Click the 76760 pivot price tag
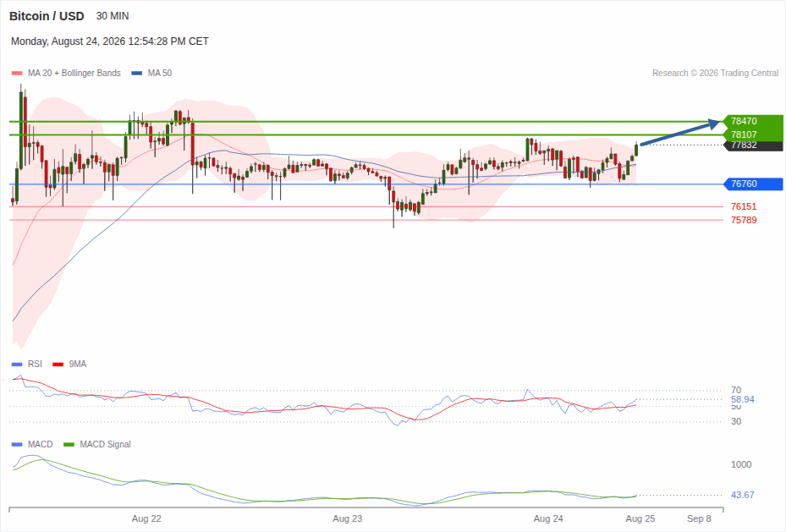Viewport: 786px width, 532px height. pos(753,184)
